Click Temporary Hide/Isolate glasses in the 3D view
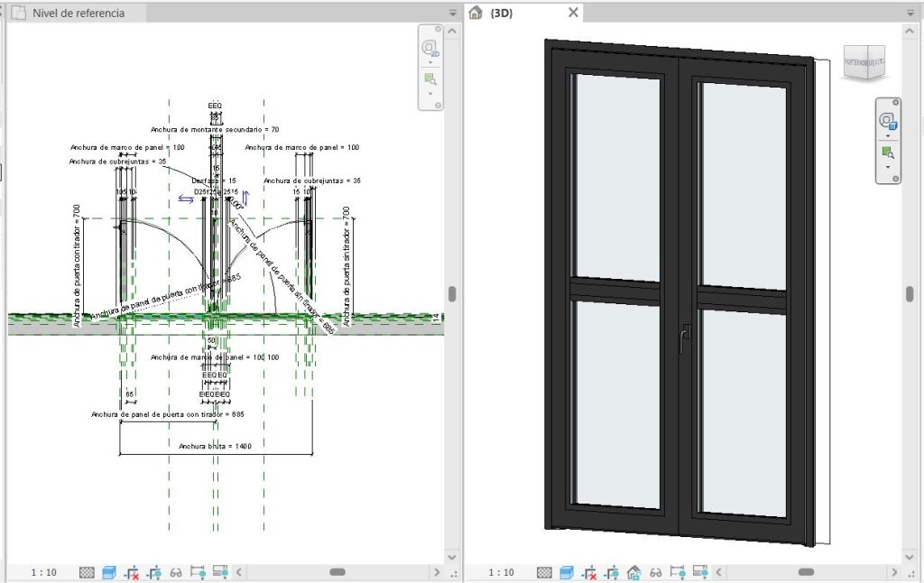 (x=656, y=572)
